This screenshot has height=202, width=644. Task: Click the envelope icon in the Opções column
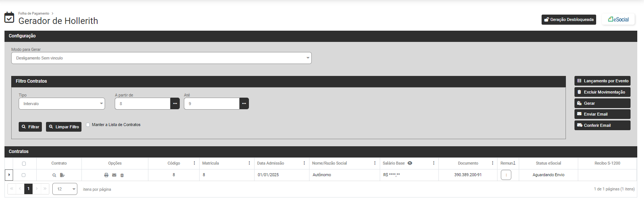tap(114, 175)
